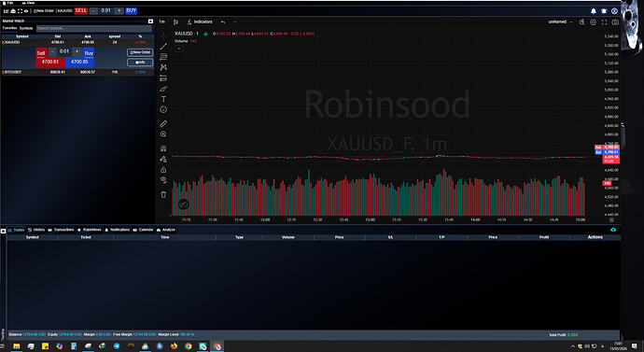Toggle magnet mode in the drawing sidebar

(x=163, y=148)
